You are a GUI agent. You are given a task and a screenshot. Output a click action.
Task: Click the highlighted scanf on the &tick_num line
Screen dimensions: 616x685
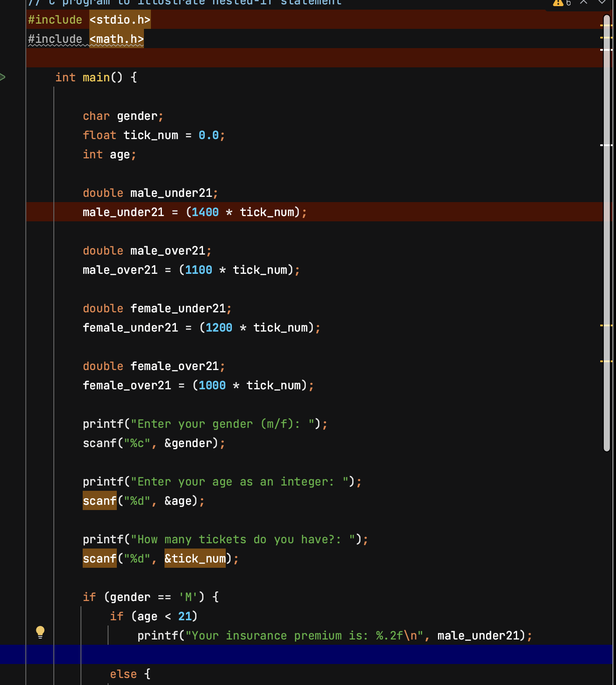tap(100, 559)
